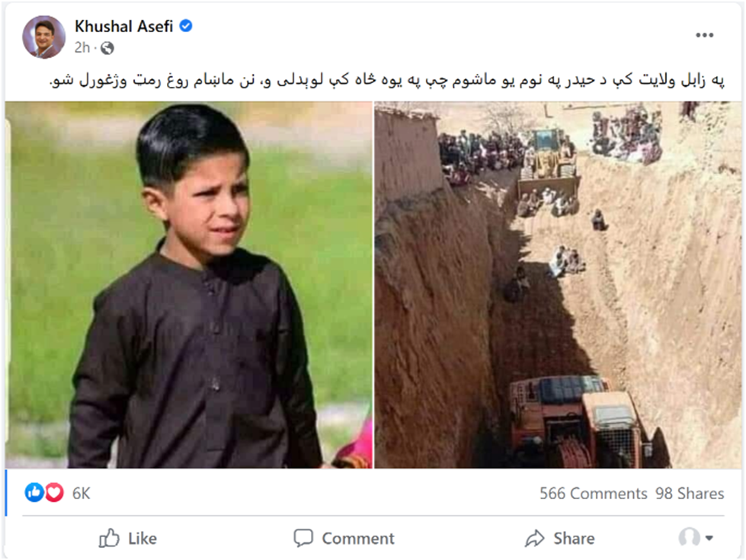Click the Pashto post caption text
This screenshot has width=746, height=560.
pyautogui.click(x=387, y=79)
